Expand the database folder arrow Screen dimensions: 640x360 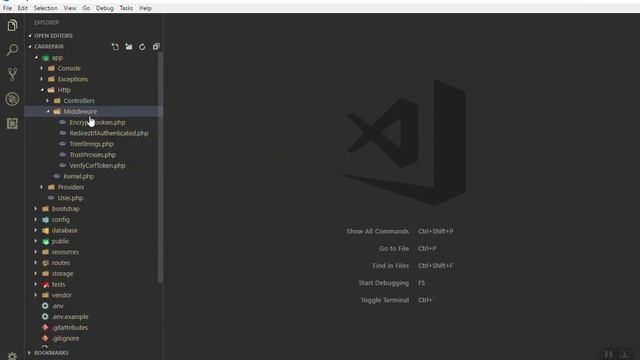(36, 230)
